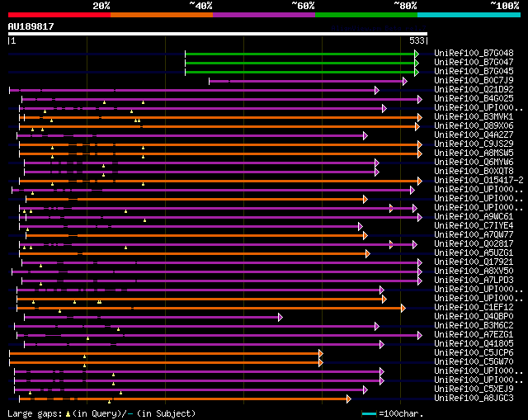Image resolution: width=528 pixels, height=420 pixels.
Task: Click UniRef100_A8JGC3 in the hit list
Action: [474, 398]
